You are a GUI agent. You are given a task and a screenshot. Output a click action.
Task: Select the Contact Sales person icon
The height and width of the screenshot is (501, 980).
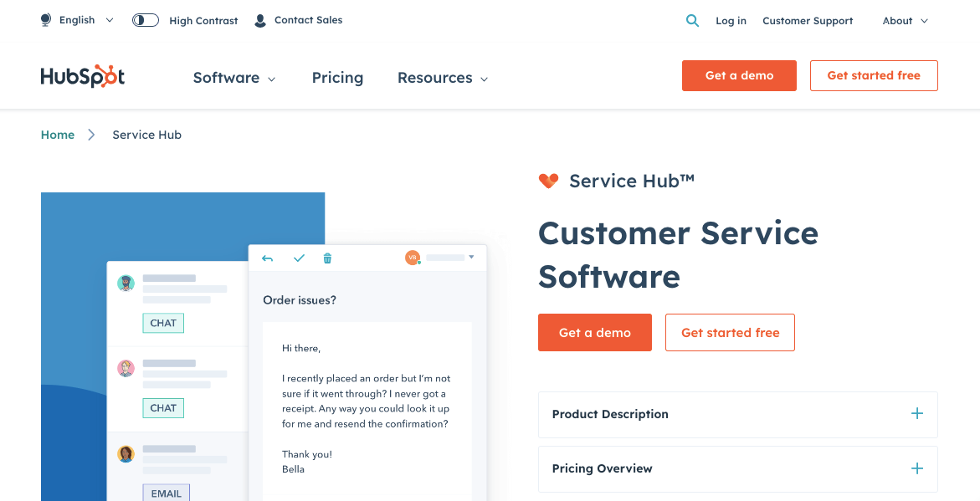[259, 20]
